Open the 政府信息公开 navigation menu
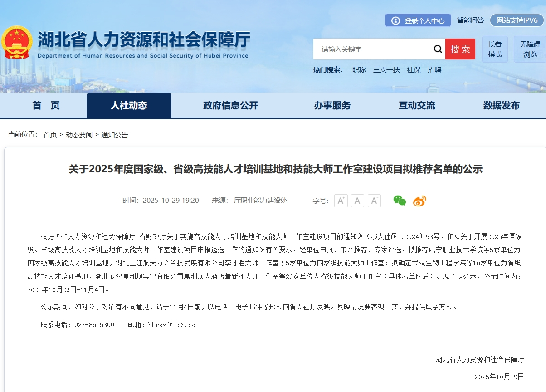This screenshot has height=392, width=546. pos(230,105)
